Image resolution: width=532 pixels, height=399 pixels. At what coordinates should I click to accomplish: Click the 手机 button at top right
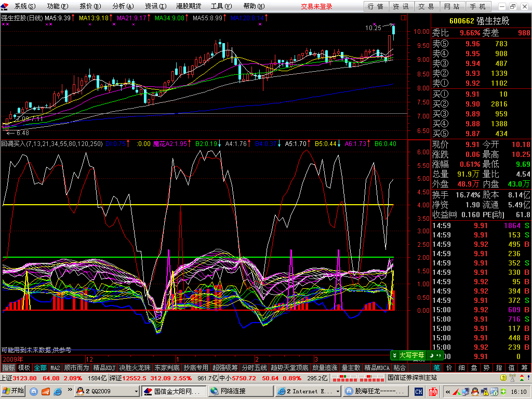click(x=478, y=6)
